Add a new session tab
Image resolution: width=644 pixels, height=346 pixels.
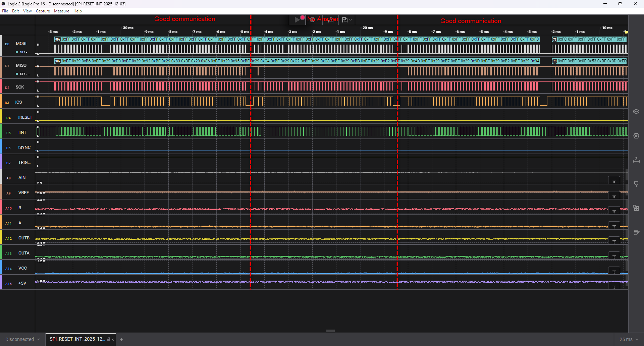(121, 340)
